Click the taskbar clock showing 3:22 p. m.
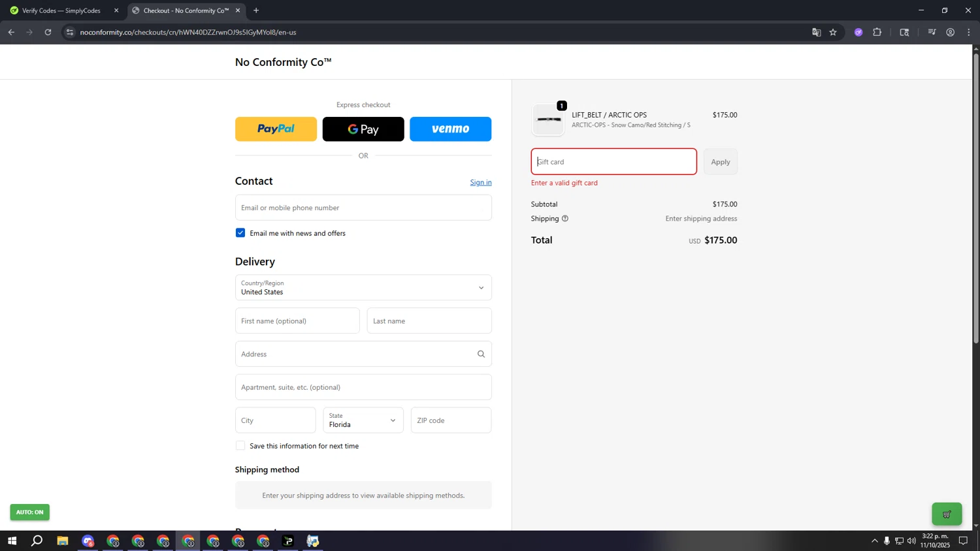 pos(935,541)
